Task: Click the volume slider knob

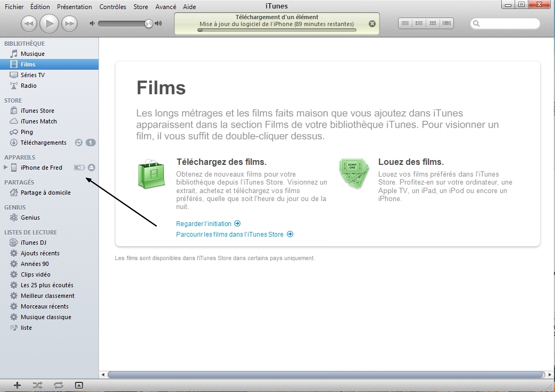Action: pyautogui.click(x=148, y=24)
